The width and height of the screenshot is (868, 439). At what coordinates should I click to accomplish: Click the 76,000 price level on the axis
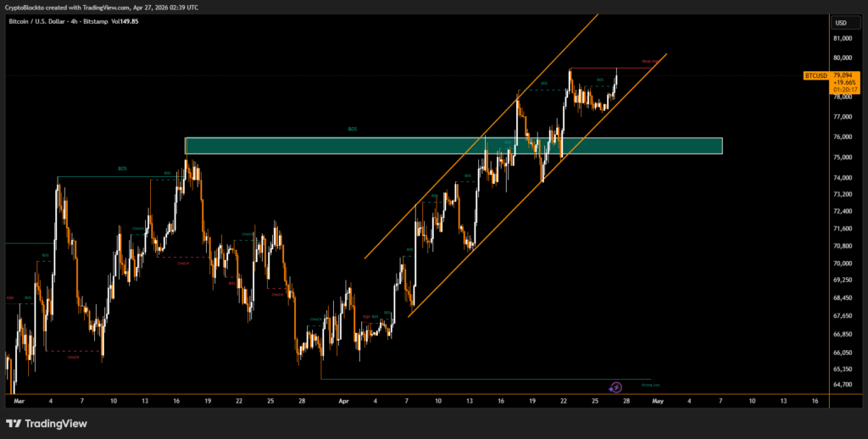point(843,136)
